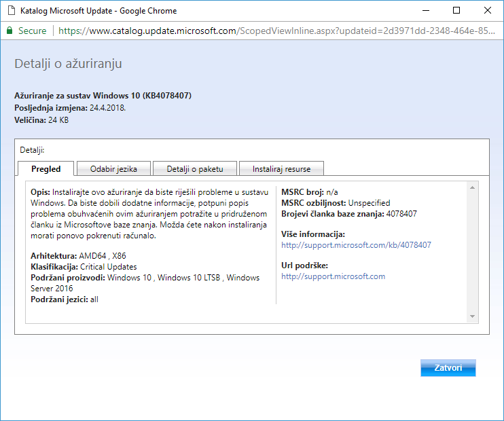Close the Katalog Microsoft Update window

[488, 11]
